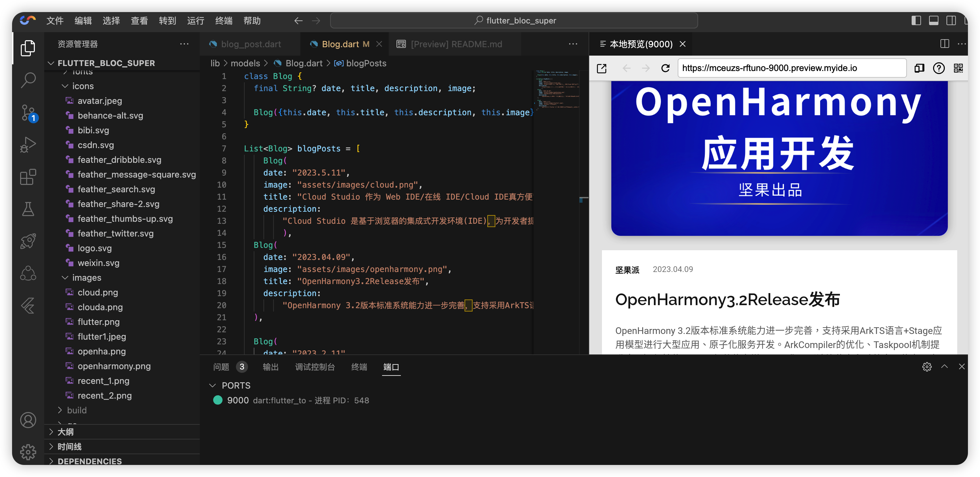Click the code minimap overview
The width and height of the screenshot is (980, 477).
coord(557,90)
